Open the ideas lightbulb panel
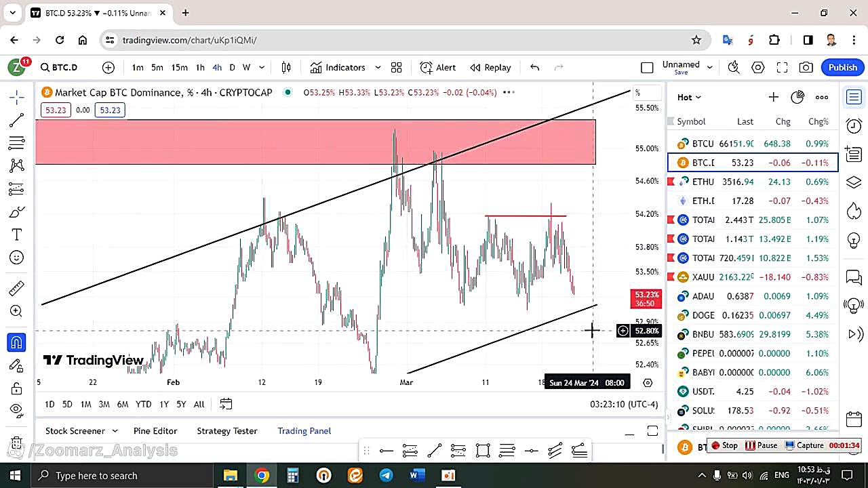This screenshot has height=488, width=868. coord(854,239)
